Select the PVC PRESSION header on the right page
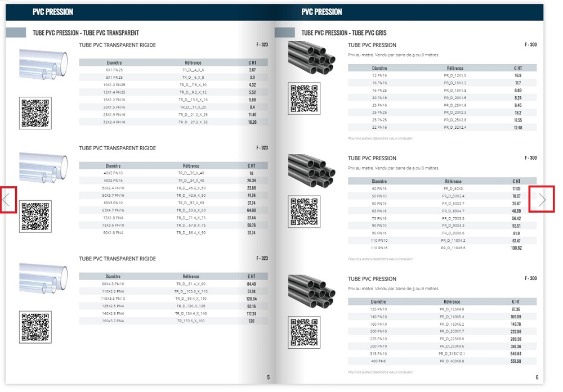The height and width of the screenshot is (392, 563). click(x=322, y=11)
